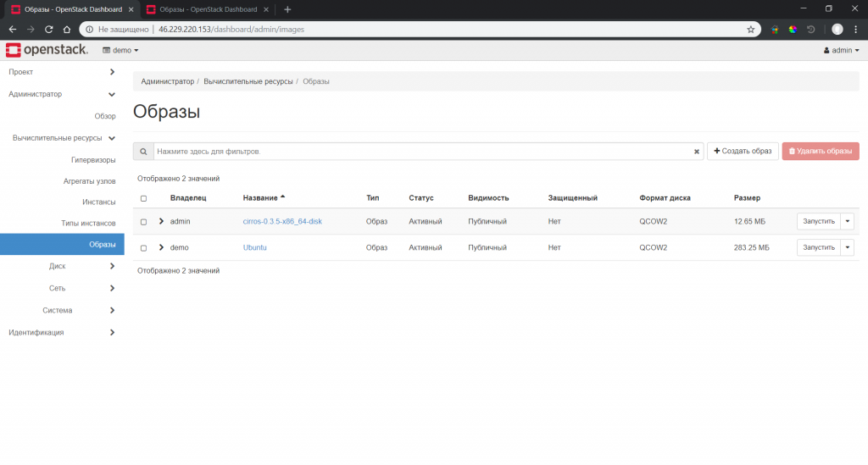Open a new browser tab
This screenshot has width=868, height=465.
(x=287, y=9)
